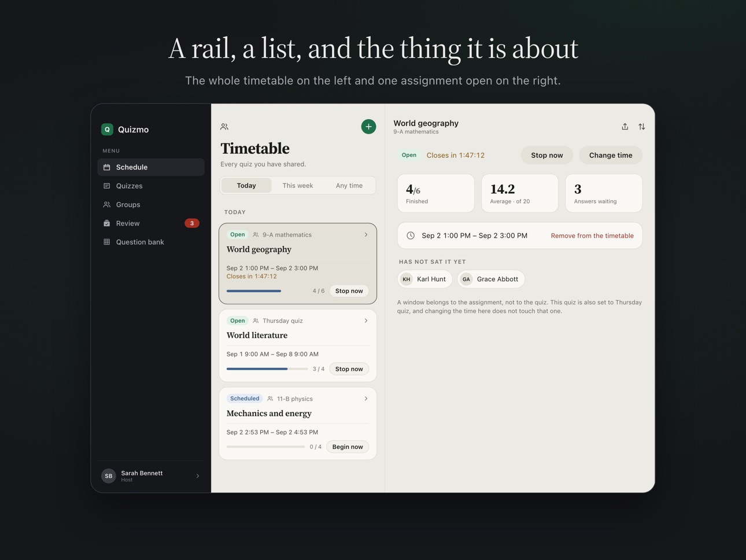Image resolution: width=746 pixels, height=560 pixels.
Task: Click World literature card progress bar
Action: (x=267, y=369)
